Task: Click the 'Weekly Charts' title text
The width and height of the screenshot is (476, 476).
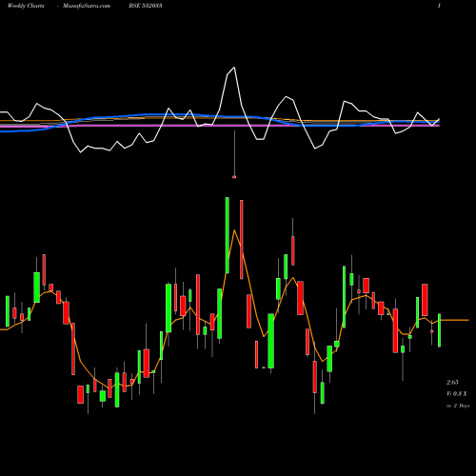Action: (26, 6)
